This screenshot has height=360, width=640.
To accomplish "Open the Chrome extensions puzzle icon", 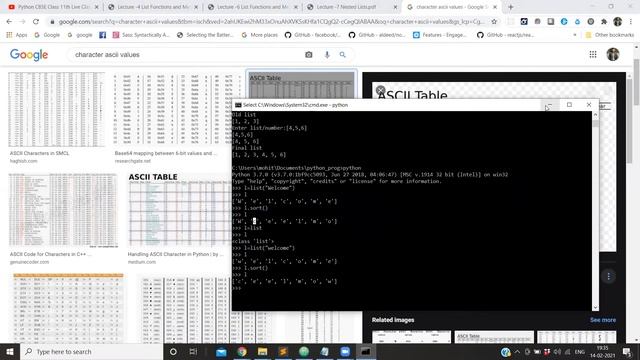I will 604,22.
